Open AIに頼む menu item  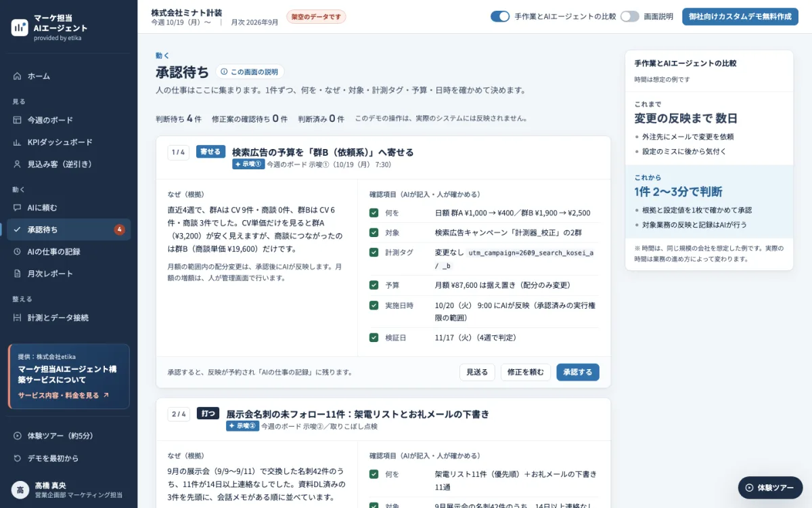(68, 208)
